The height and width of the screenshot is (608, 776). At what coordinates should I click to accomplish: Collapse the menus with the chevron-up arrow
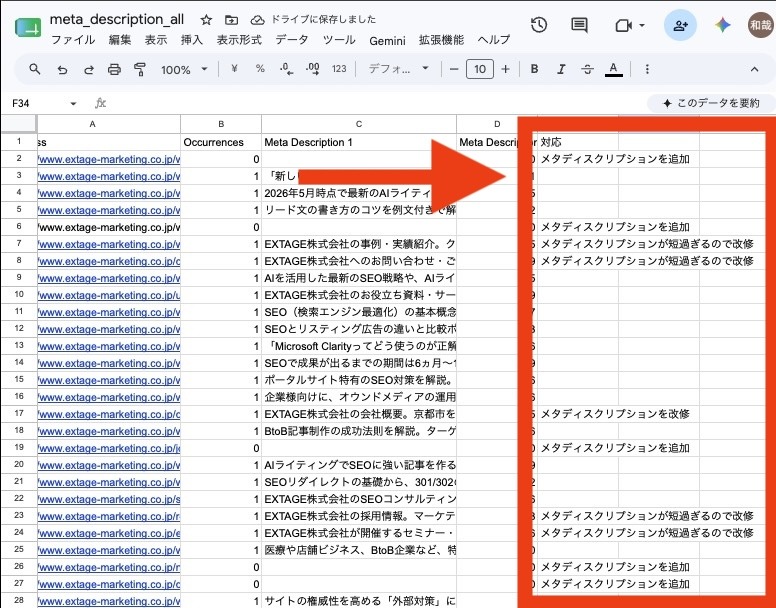coord(754,70)
